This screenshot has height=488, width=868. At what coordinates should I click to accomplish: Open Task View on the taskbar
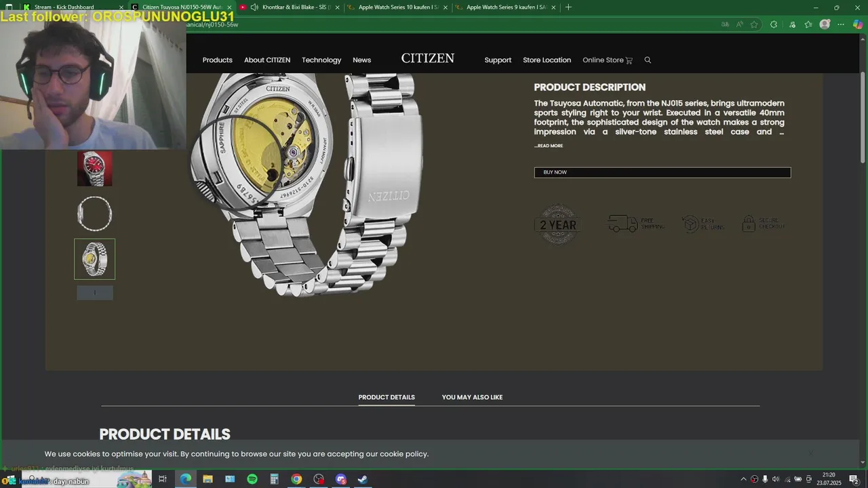click(163, 479)
